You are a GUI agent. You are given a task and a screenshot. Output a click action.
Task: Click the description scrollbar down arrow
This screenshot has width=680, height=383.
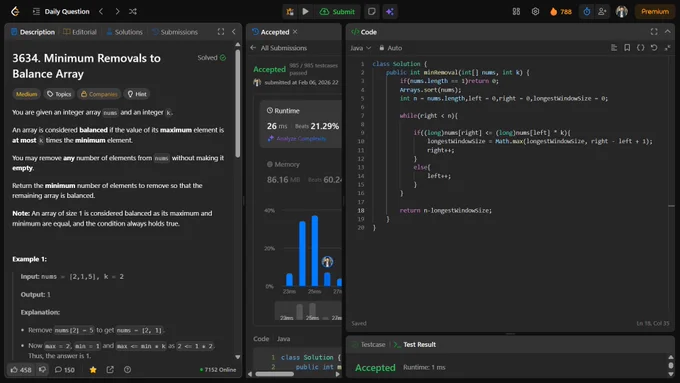point(238,357)
